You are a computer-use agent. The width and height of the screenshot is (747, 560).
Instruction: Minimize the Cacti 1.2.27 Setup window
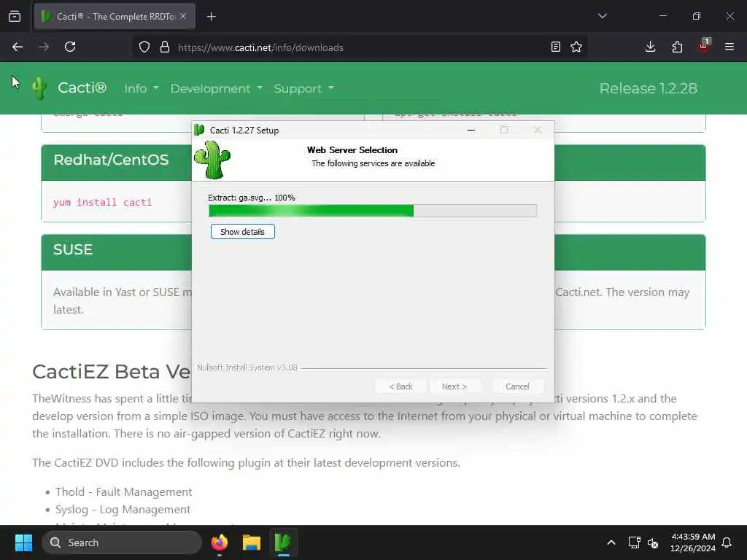coord(471,130)
